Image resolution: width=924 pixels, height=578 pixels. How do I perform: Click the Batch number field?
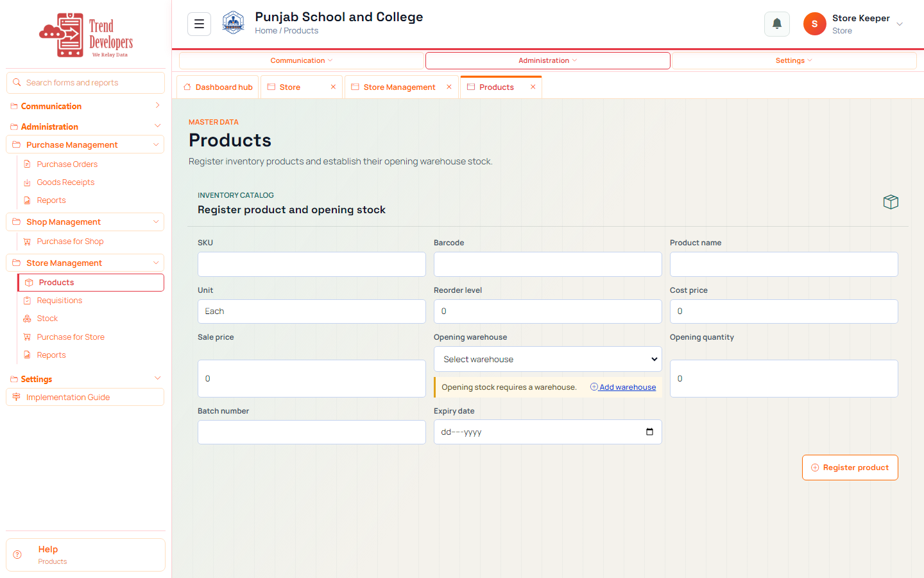312,432
